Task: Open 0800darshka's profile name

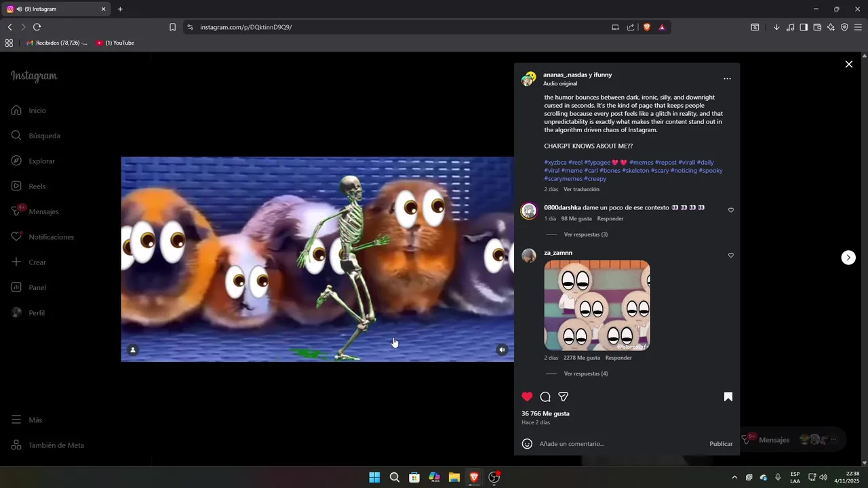Action: (562, 207)
